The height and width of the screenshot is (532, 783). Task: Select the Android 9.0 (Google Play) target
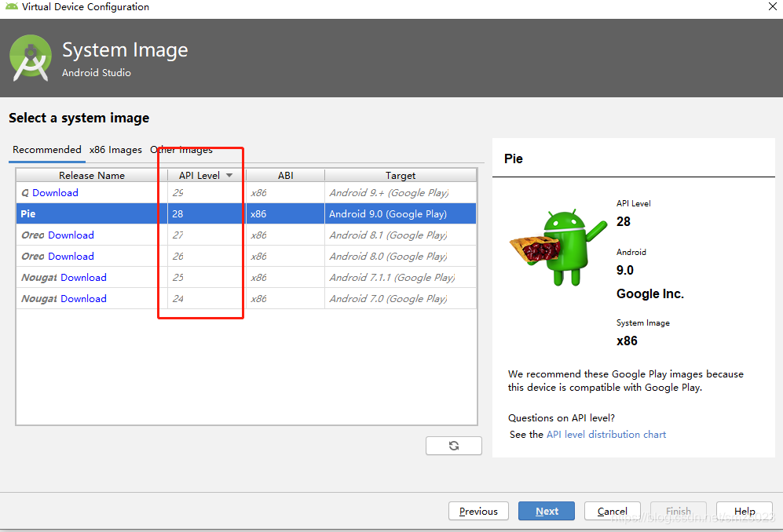click(x=401, y=213)
